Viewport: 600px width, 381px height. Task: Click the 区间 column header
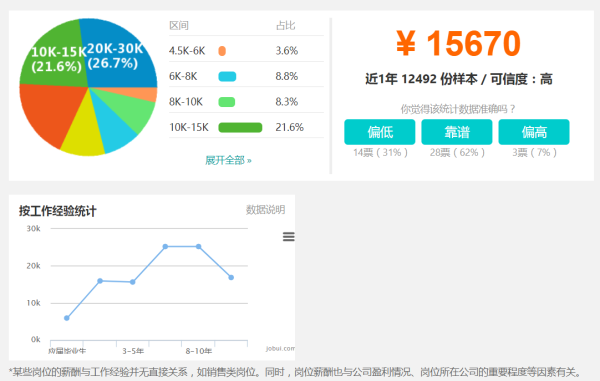pyautogui.click(x=179, y=26)
